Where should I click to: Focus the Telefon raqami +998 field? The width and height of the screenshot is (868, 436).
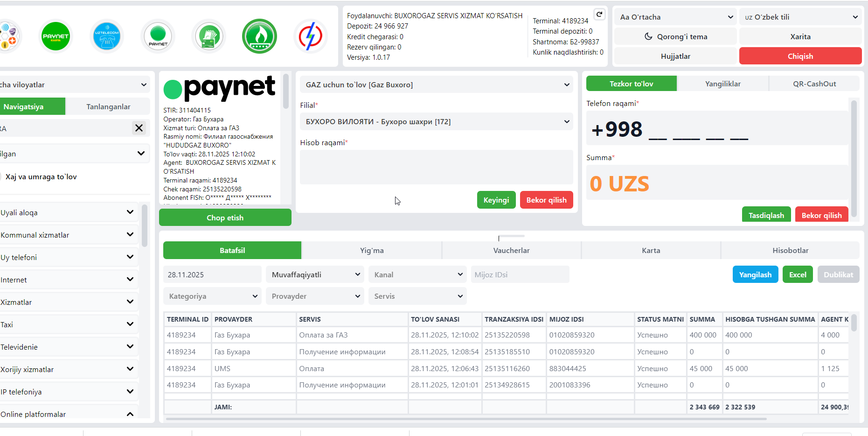(x=717, y=128)
